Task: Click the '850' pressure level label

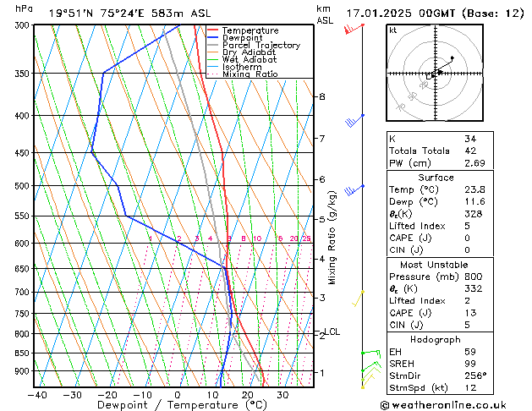Action: (24, 353)
